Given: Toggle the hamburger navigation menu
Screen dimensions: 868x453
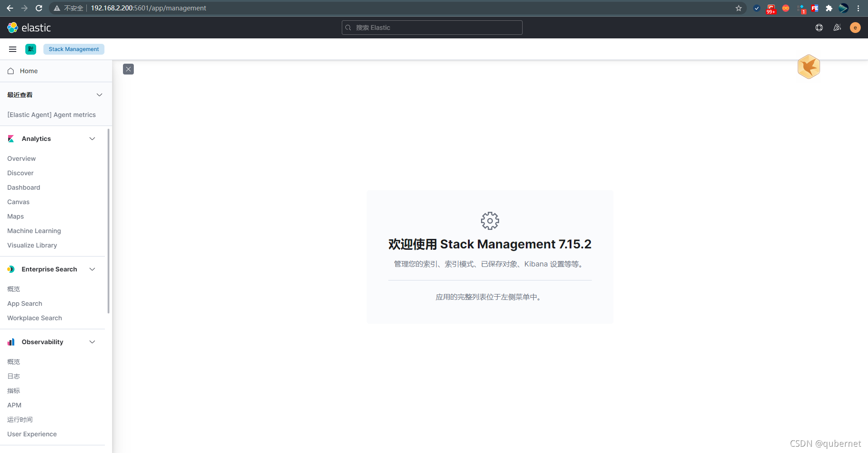Looking at the screenshot, I should click(13, 49).
